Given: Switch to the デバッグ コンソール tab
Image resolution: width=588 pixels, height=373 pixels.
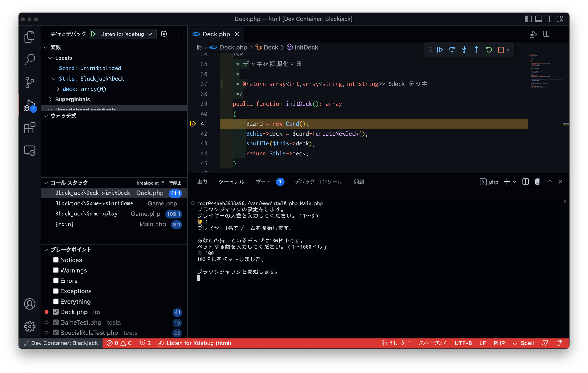Looking at the screenshot, I should pyautogui.click(x=318, y=182).
